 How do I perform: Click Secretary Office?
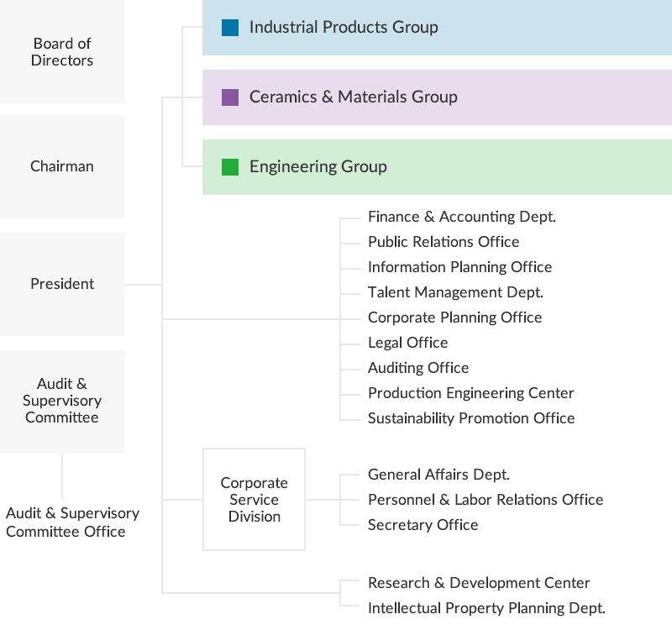click(x=423, y=525)
